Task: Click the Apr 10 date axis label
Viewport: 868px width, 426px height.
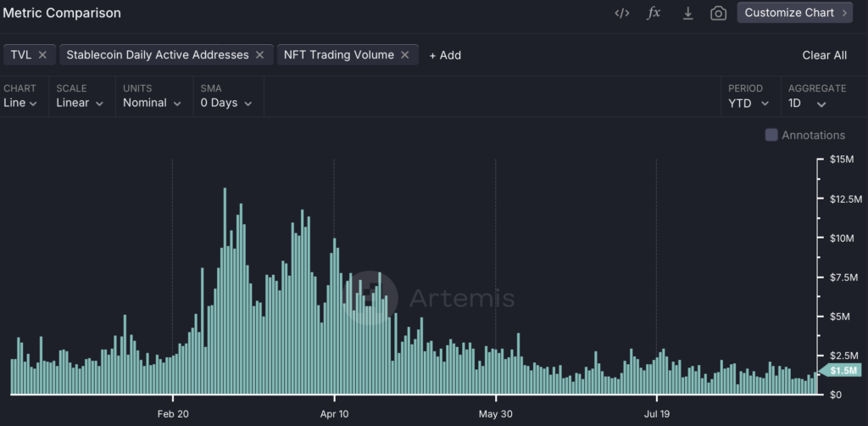Action: pos(334,414)
